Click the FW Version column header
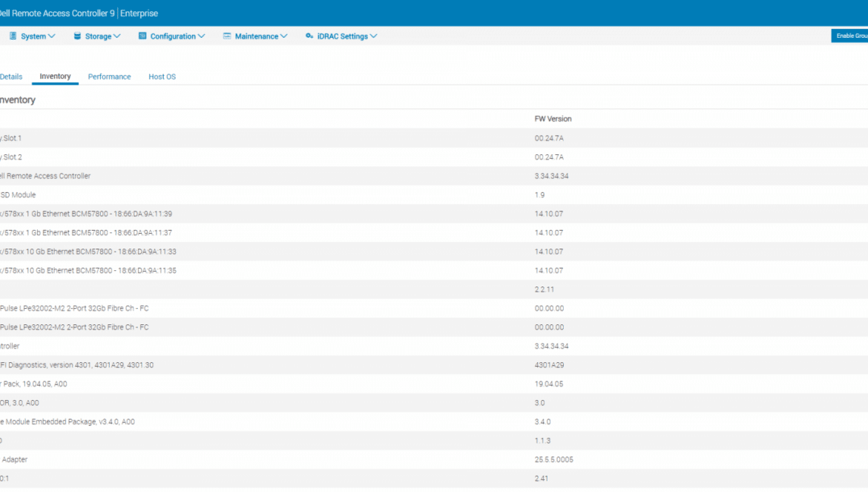 (x=553, y=119)
